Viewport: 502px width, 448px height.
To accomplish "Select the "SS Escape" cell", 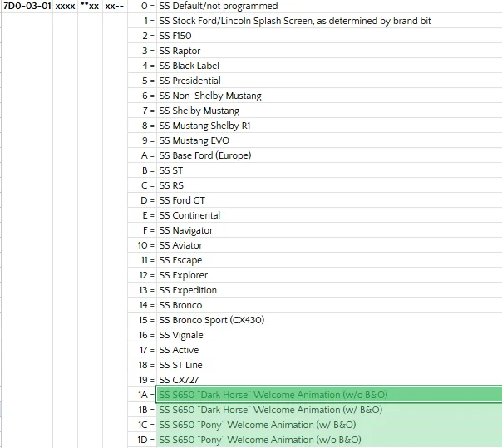I will (329, 259).
